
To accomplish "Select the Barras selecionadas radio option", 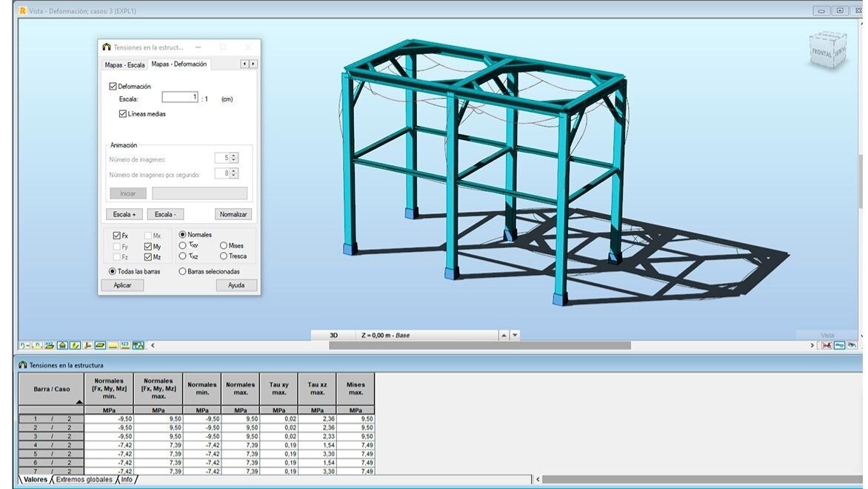I will (182, 271).
